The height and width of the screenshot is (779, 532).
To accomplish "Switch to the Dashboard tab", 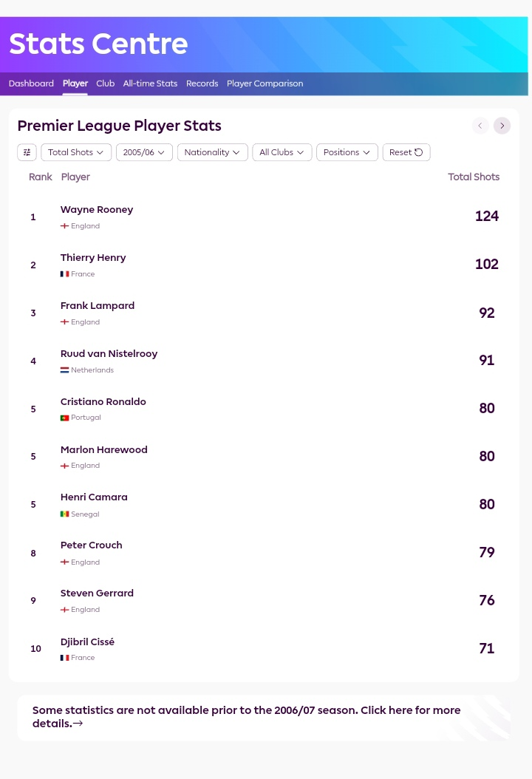I will 31,84.
